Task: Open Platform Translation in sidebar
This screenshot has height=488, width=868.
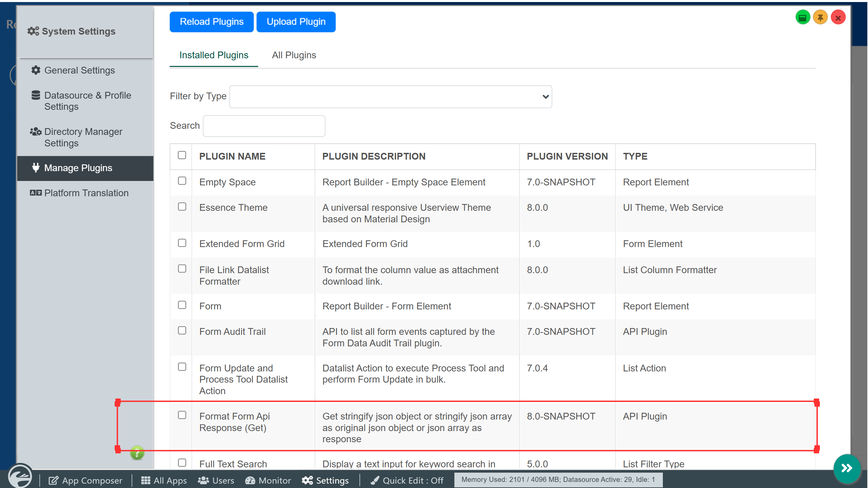Action: click(86, 193)
